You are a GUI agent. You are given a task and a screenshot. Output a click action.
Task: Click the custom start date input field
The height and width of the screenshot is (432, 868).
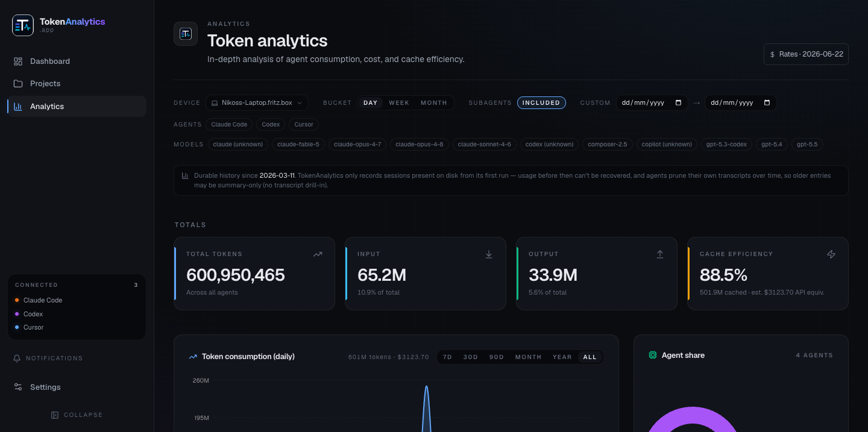[x=652, y=103]
